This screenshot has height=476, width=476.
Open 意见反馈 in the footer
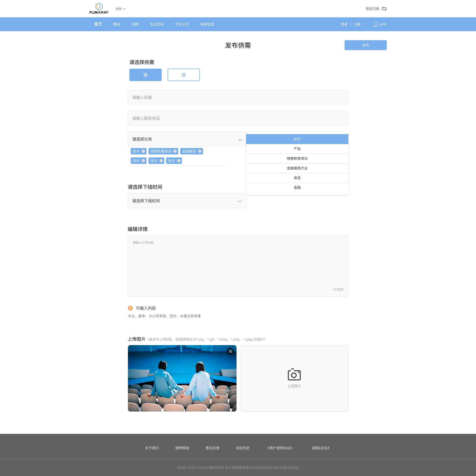point(212,448)
